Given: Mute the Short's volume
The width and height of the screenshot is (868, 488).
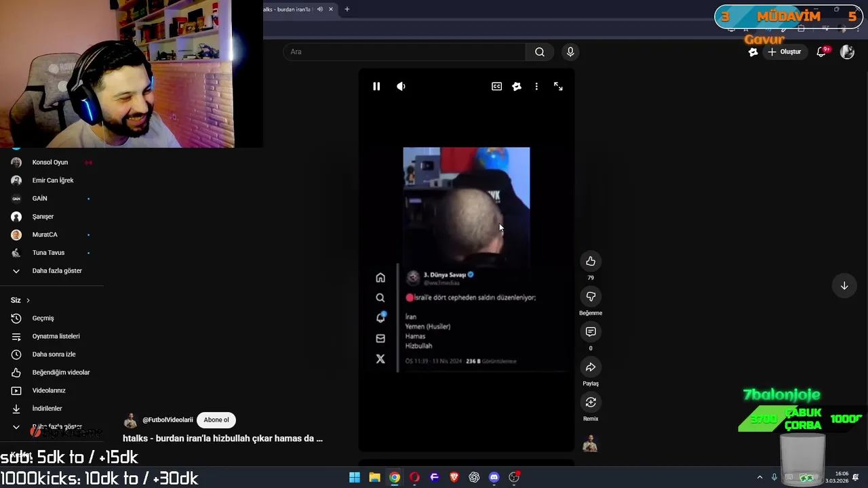Looking at the screenshot, I should coord(401,86).
